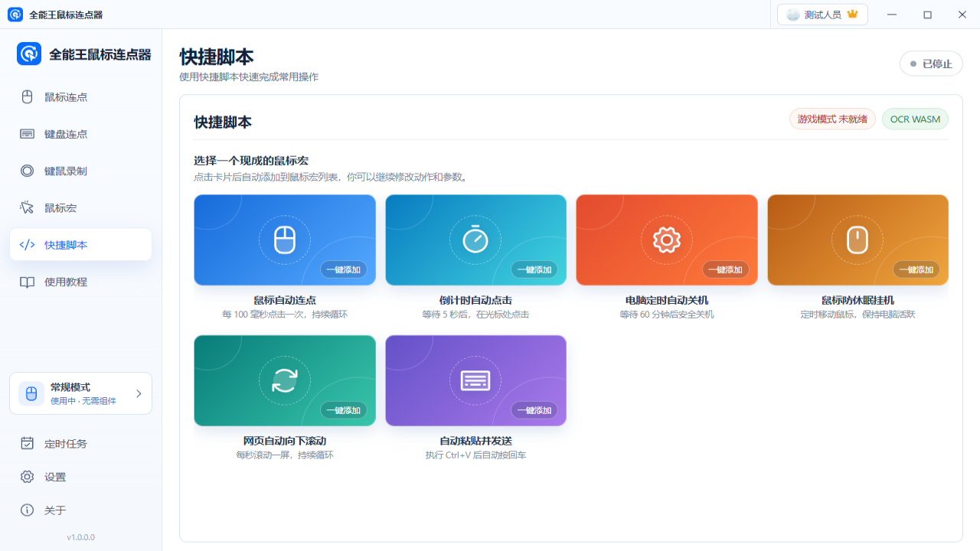Click the 键鼠录制 record icon in sidebar
Screen dimensions: 980x551
[x=28, y=171]
